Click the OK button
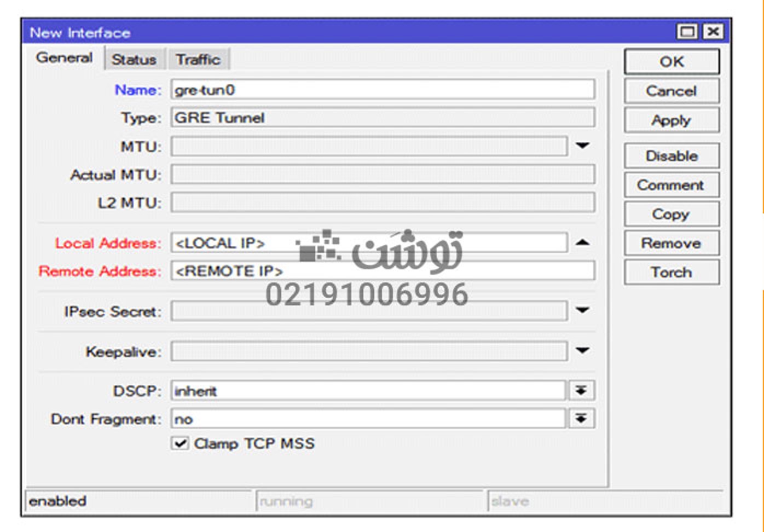 point(671,62)
